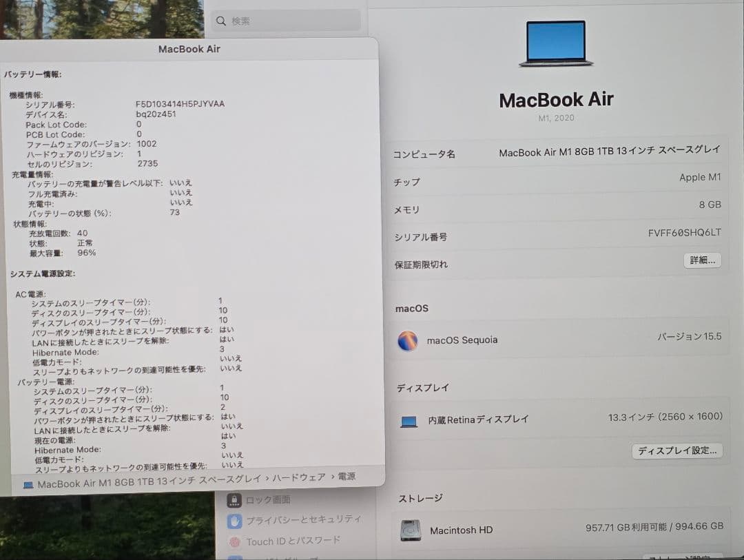Open ディスプレイ設定 from the display section
Image resolution: width=744 pixels, height=560 pixels.
coord(677,450)
